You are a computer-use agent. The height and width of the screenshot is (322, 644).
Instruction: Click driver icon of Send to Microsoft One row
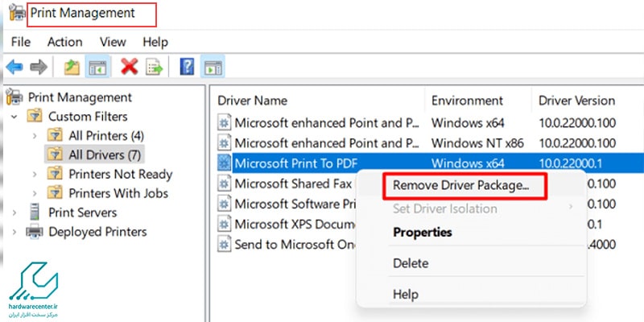(224, 245)
